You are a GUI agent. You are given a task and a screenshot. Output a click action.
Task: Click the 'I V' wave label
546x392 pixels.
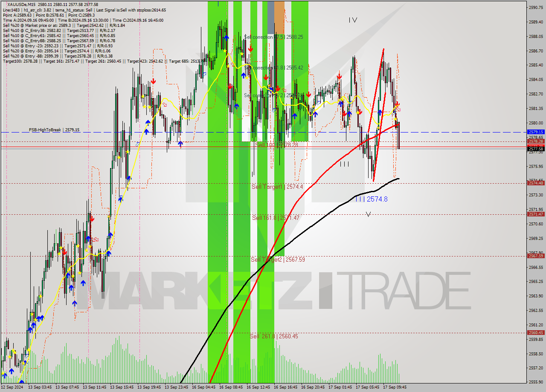point(353,20)
